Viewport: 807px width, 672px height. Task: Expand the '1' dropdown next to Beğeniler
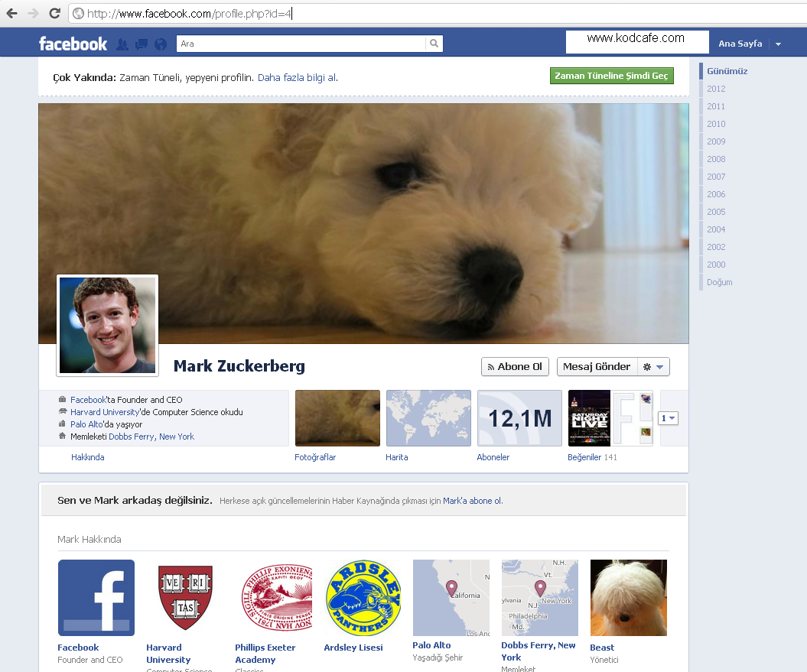pos(668,418)
